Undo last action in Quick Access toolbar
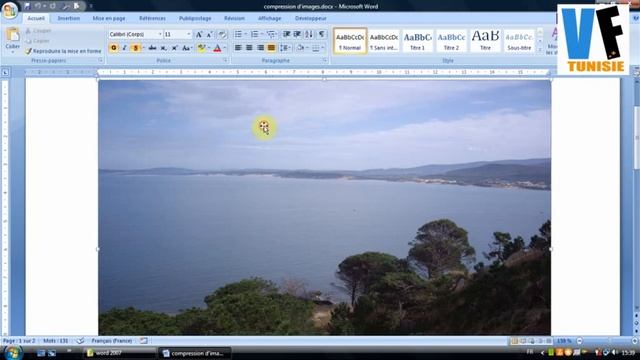 click(x=38, y=6)
